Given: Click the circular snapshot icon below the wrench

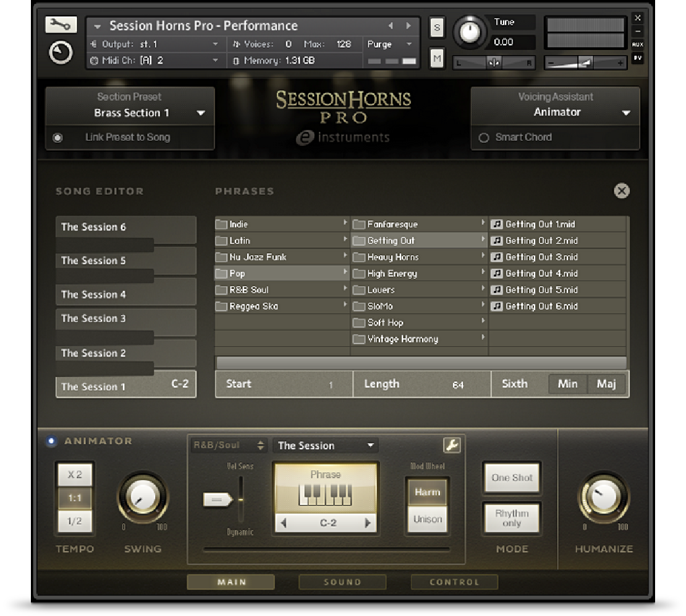Looking at the screenshot, I should [x=61, y=53].
